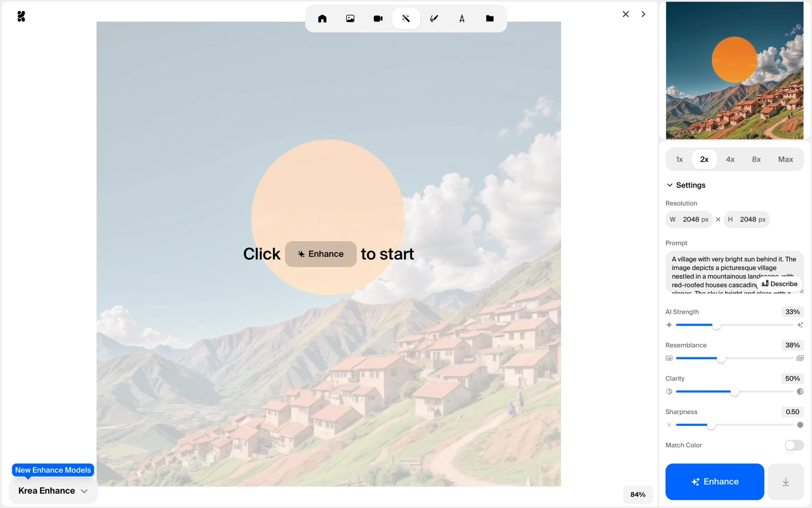Image resolution: width=812 pixels, height=508 pixels.
Task: Click the width resolution input field
Action: [x=691, y=219]
